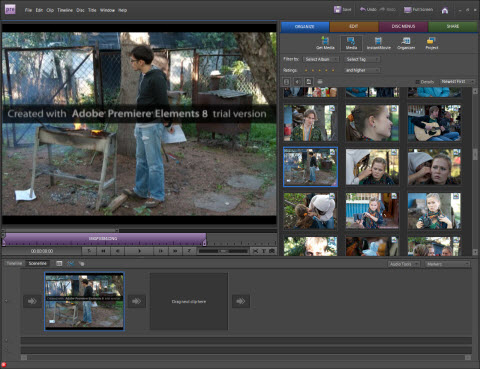480x369 pixels.
Task: Open the Timeline menu
Action: pos(65,10)
